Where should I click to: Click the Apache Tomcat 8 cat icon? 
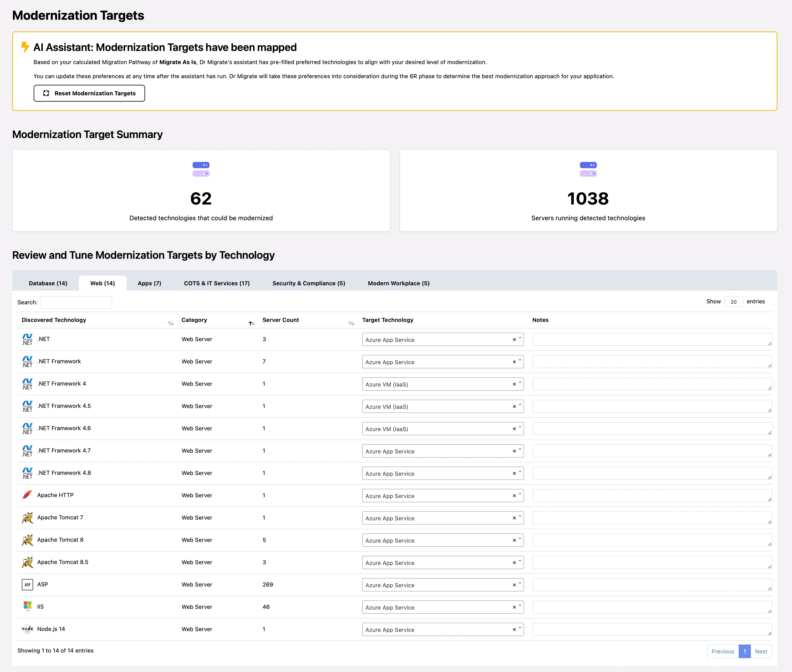[27, 540]
